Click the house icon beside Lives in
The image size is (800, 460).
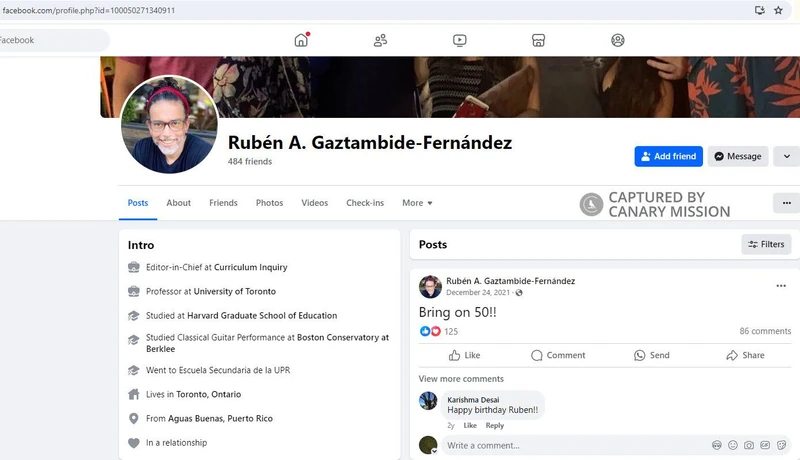pos(134,394)
